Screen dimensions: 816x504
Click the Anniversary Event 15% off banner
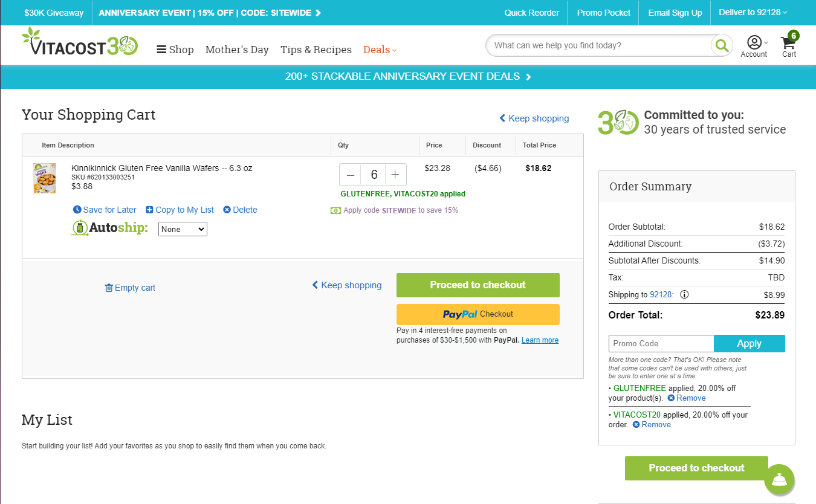tap(210, 13)
